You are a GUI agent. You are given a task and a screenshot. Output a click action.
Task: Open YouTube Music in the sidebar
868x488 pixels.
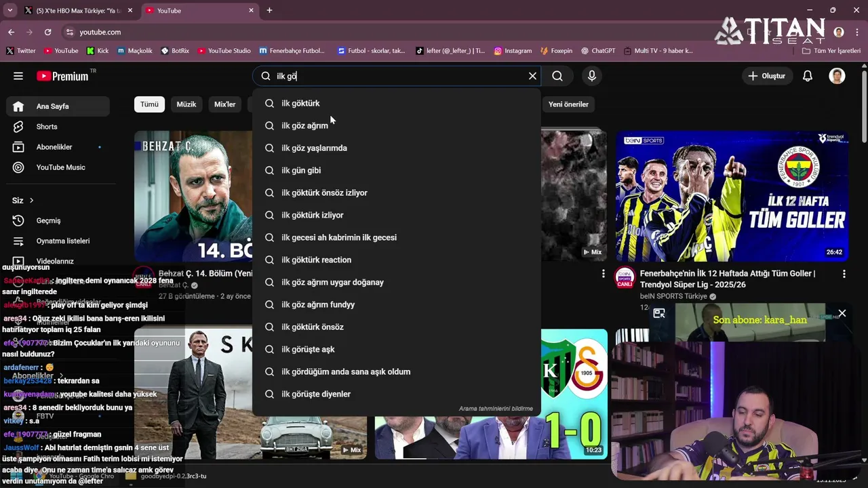click(58, 167)
